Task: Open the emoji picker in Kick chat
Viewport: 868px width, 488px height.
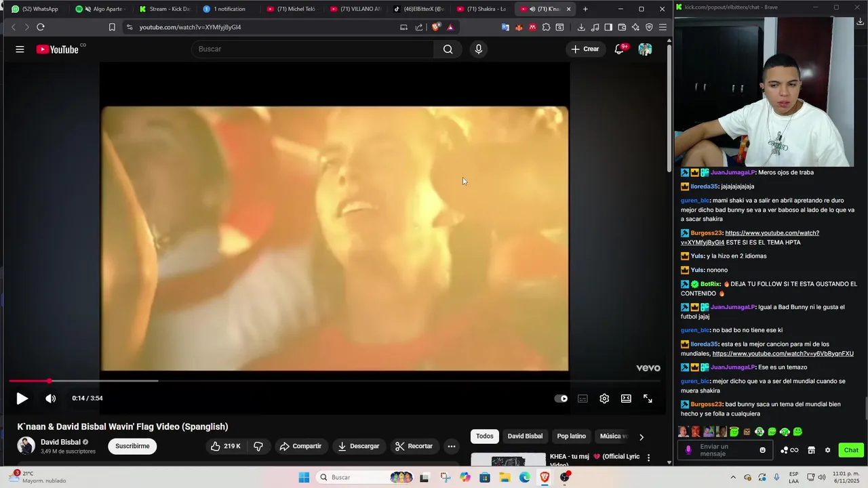Action: 763,450
